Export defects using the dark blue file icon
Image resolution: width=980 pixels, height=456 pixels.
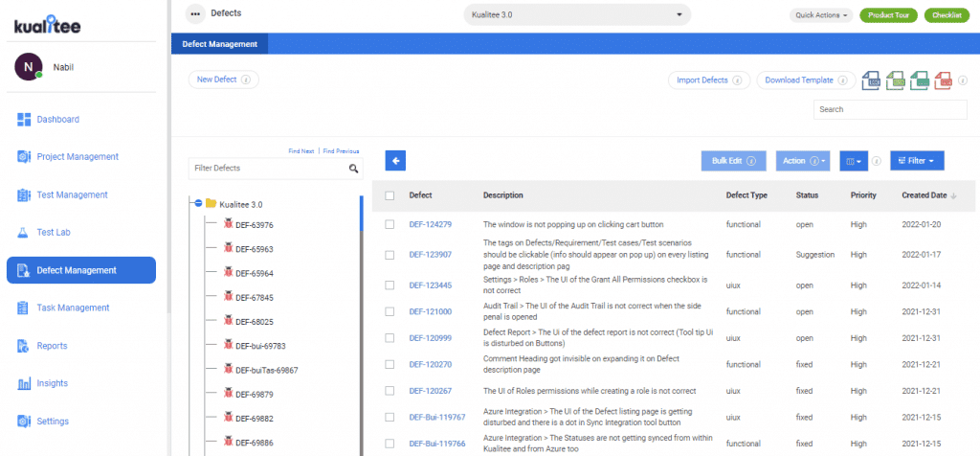pos(872,80)
